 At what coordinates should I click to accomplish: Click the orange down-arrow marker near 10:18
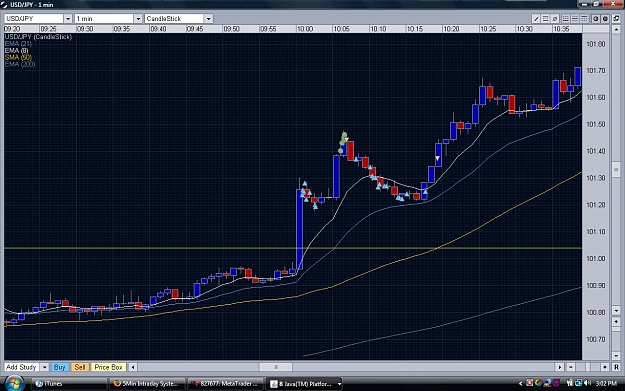tap(437, 158)
